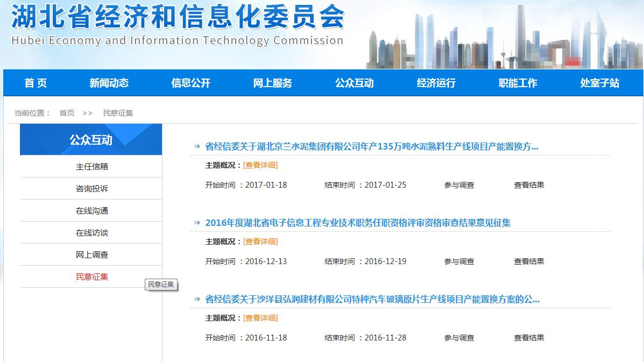This screenshot has width=644, height=362.
Task: Click the 湖北省经济和信息化委员会 site title
Action: click(178, 17)
